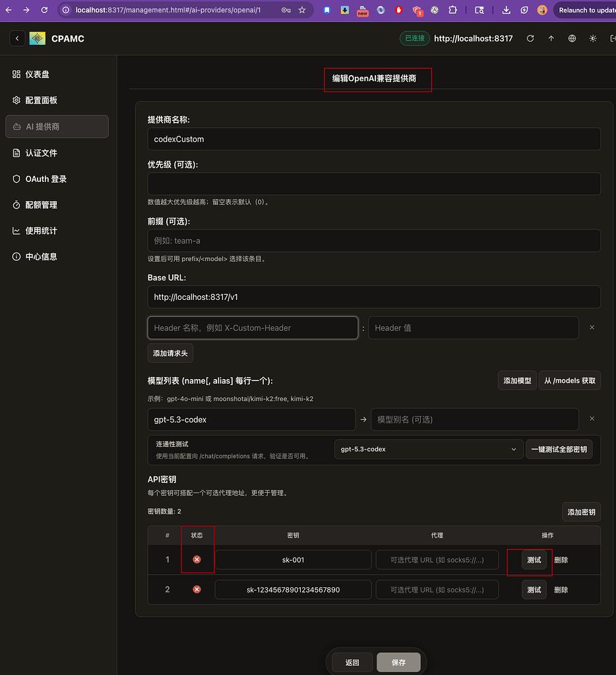Viewport: 616px width, 675px height.
Task: Click the 已连接 connection status badge
Action: (415, 38)
